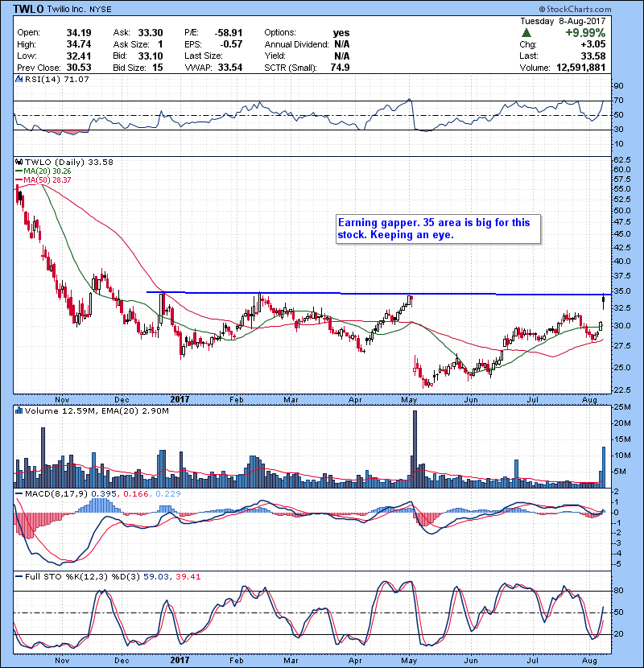
Task: Click the RSI(14) panel chart icon
Action: 19,79
